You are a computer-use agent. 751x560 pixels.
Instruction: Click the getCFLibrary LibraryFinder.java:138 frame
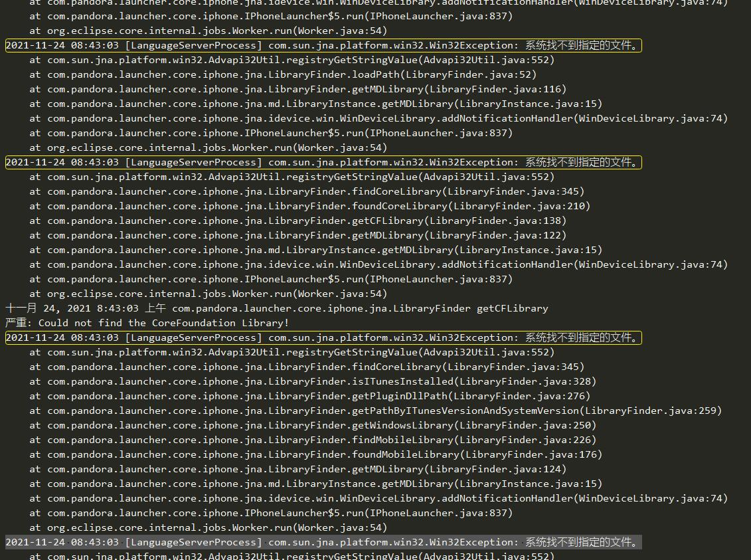pyautogui.click(x=297, y=221)
